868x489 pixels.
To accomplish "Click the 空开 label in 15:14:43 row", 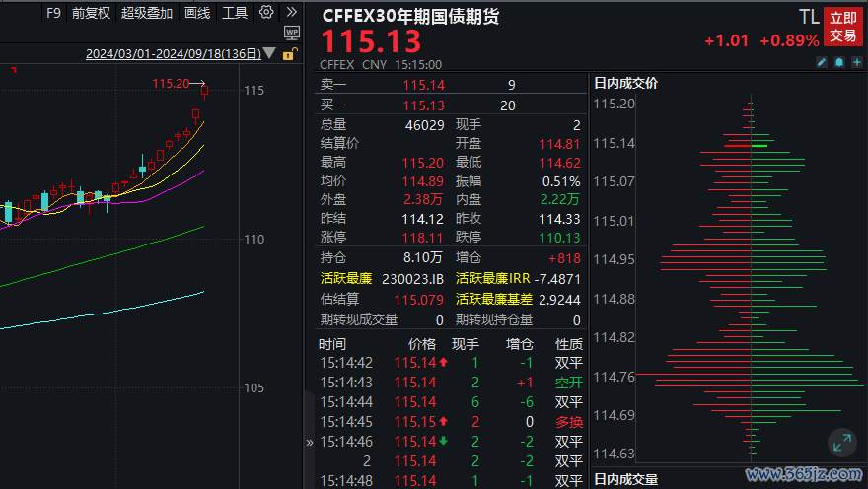I will [x=569, y=383].
